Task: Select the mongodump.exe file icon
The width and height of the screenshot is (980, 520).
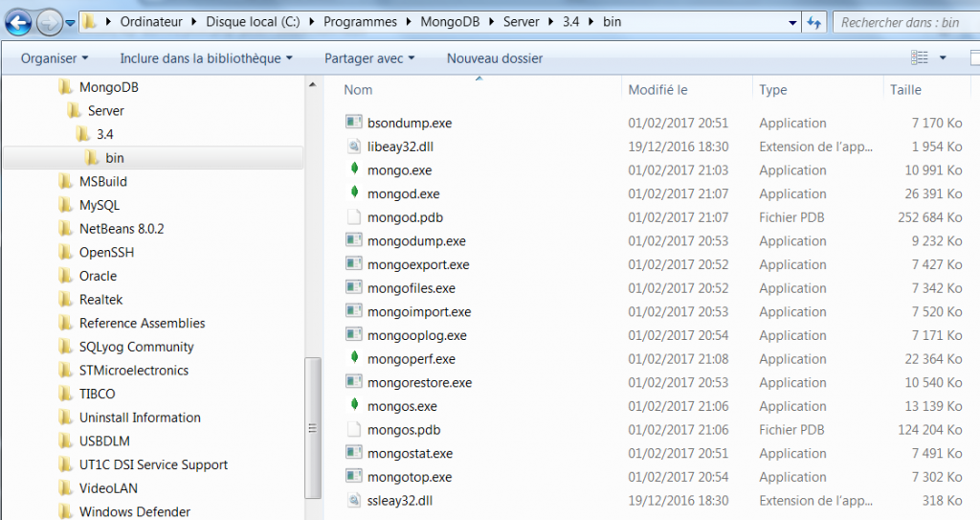Action: point(354,240)
